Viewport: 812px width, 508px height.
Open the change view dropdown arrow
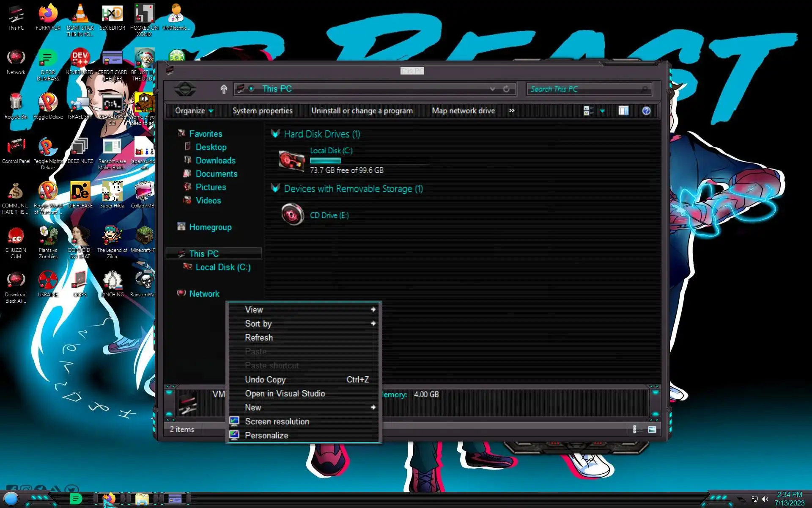coord(602,111)
